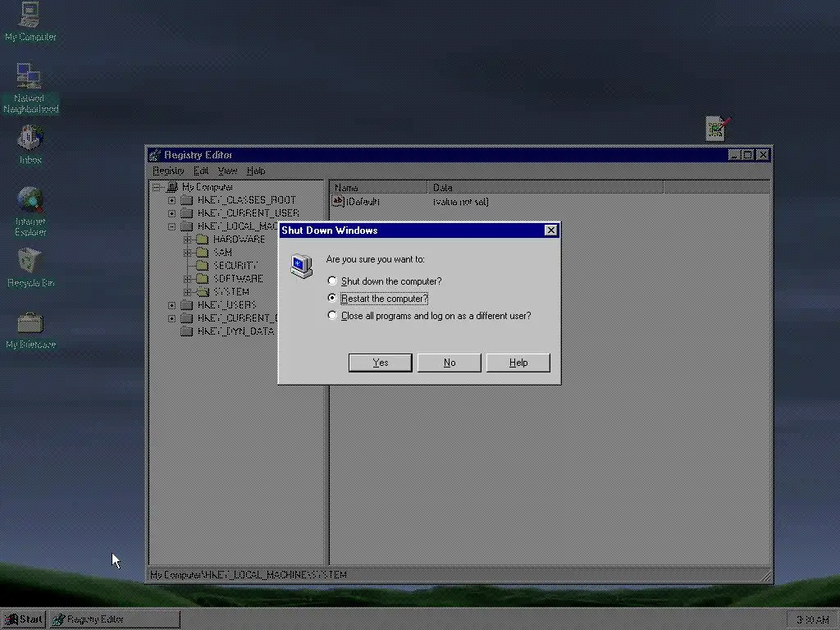Image resolution: width=840 pixels, height=630 pixels.
Task: Open the Help menu in Registry Editor
Action: [256, 171]
